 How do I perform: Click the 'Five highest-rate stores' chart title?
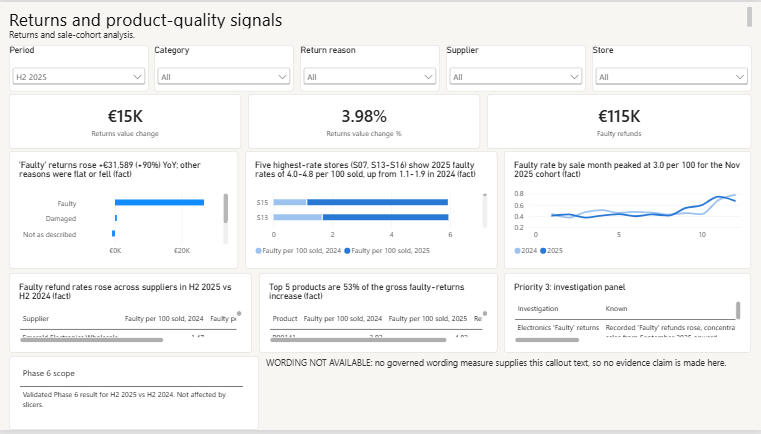tap(365, 169)
